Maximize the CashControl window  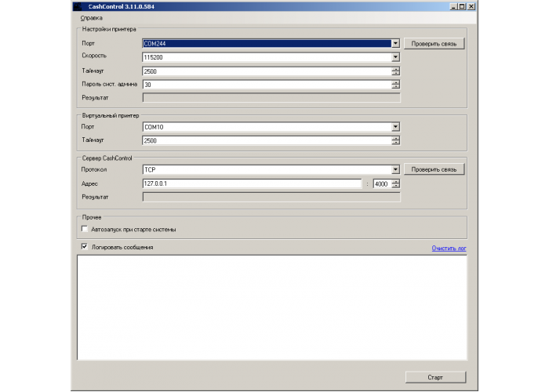(462, 6)
